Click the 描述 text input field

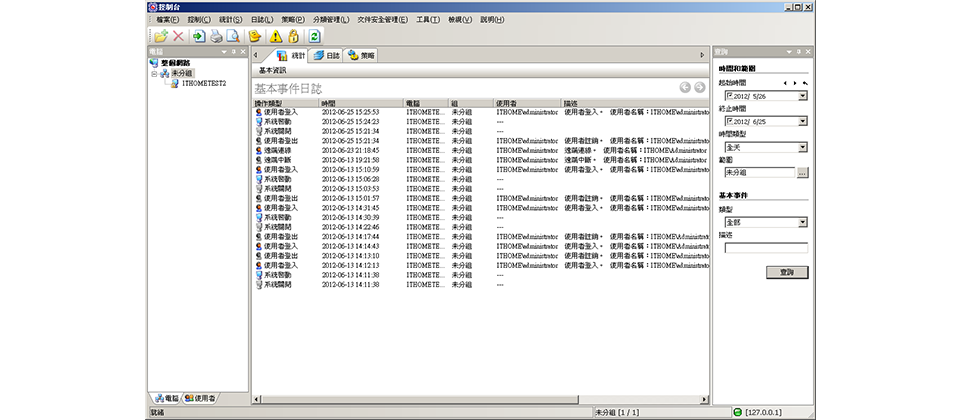[x=766, y=247]
